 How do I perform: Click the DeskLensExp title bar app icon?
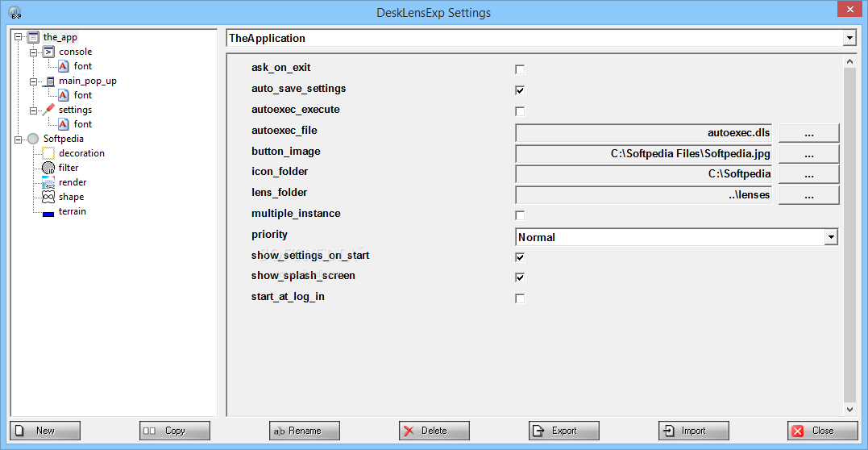point(15,11)
